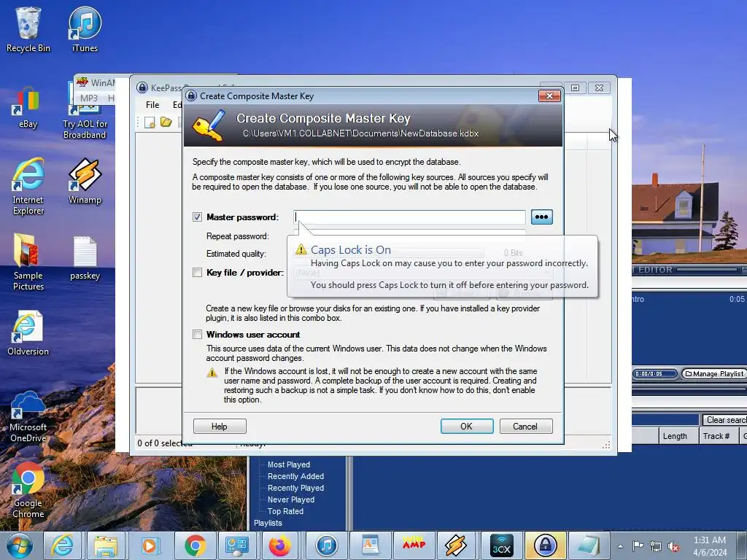Switch to Winamp lightning icon in taskbar

[x=456, y=545]
